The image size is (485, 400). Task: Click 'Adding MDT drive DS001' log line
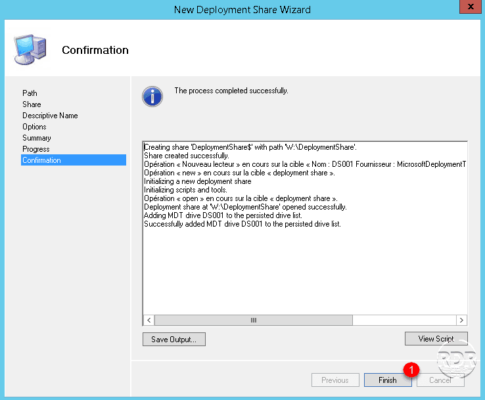[x=223, y=215]
